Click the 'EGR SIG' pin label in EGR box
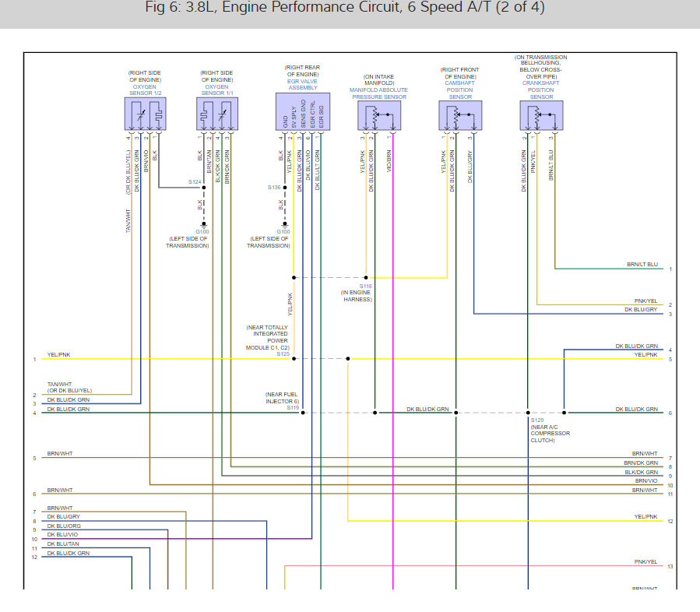This screenshot has width=700, height=612. coord(321,117)
